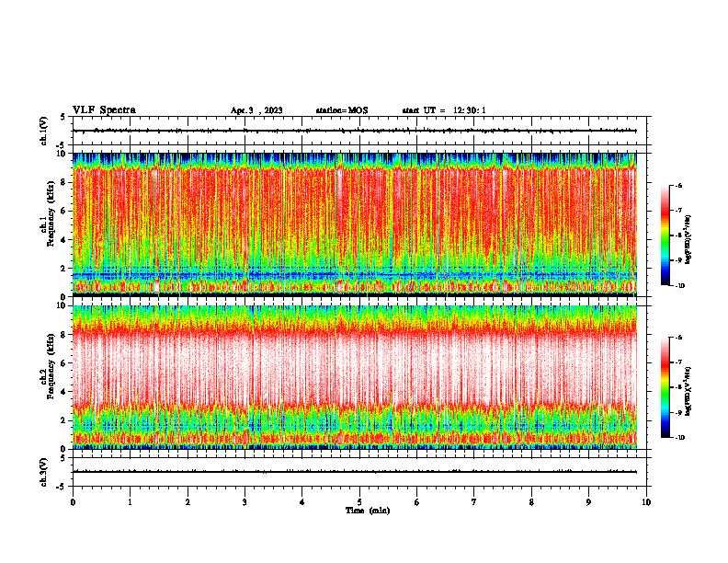Click the 'start UT = 12:30: 1' label
Image resolution: width=728 pixels, height=563 pixels.
[444, 110]
